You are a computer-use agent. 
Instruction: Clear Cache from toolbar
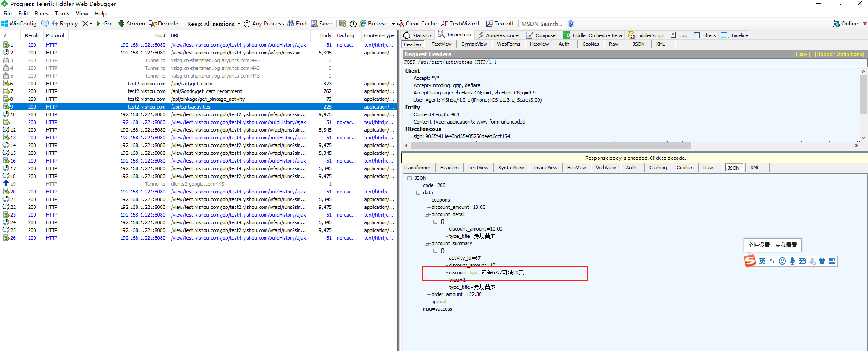click(x=417, y=24)
